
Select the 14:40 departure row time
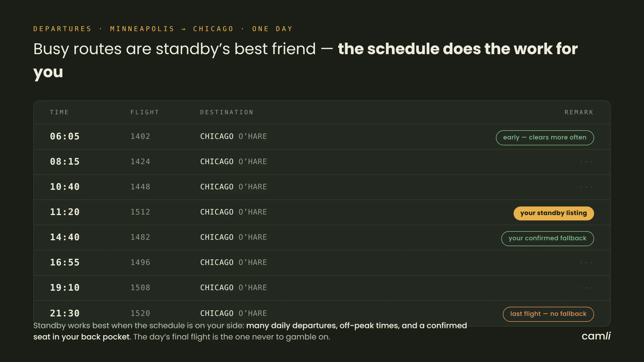[x=65, y=237]
